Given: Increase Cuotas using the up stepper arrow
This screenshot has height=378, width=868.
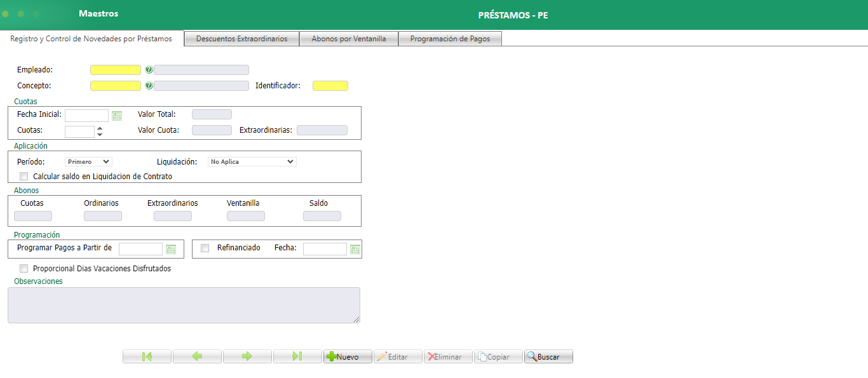Looking at the screenshot, I should point(99,128).
